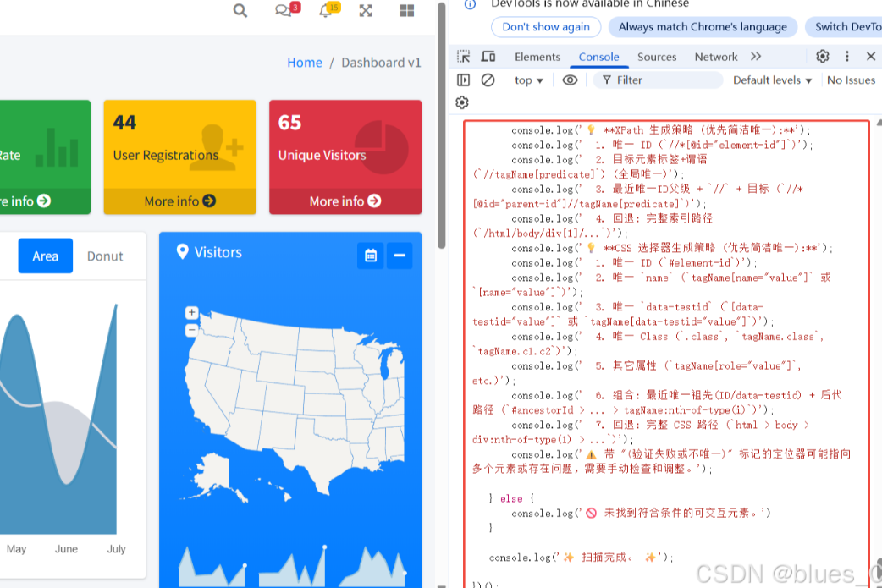Open the top JavaScript context dropdown
This screenshot has height=588, width=882.
point(529,80)
